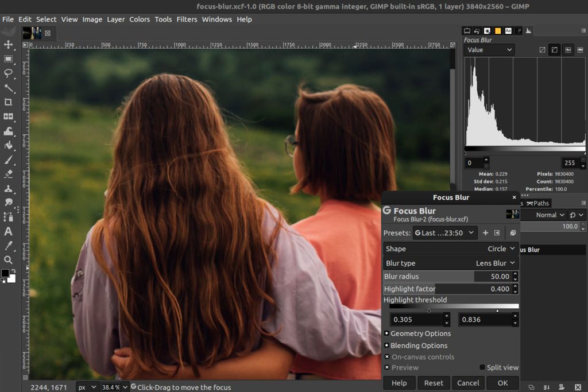Viewport: 588px width, 392px height.
Task: Open the Filters menu
Action: point(187,19)
